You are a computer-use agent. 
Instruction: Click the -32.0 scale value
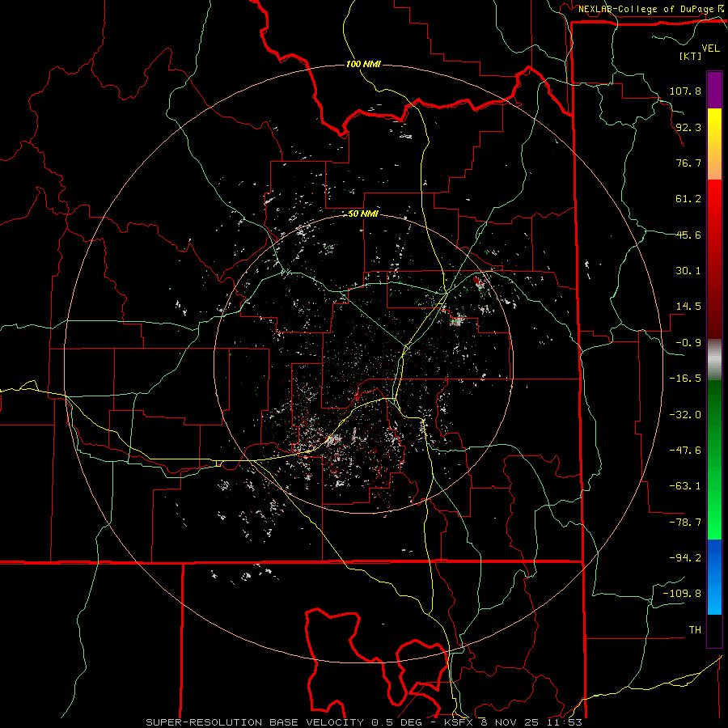(685, 415)
